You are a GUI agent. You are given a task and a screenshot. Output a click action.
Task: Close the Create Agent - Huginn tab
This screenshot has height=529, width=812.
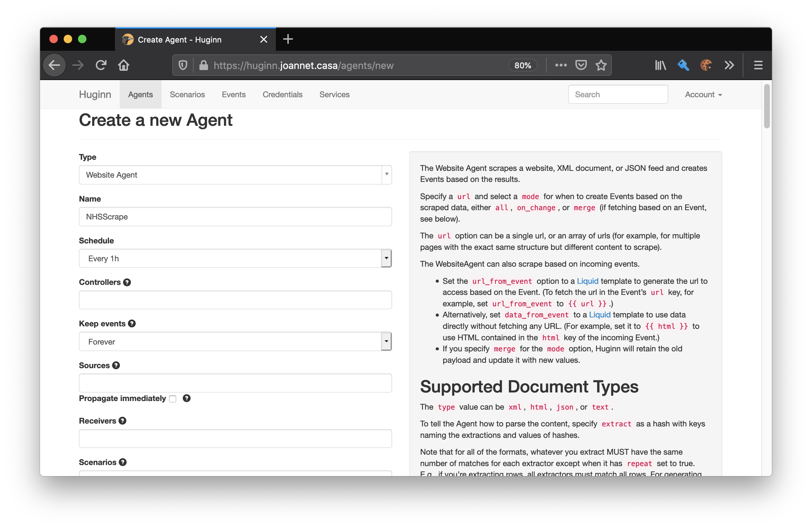point(264,39)
